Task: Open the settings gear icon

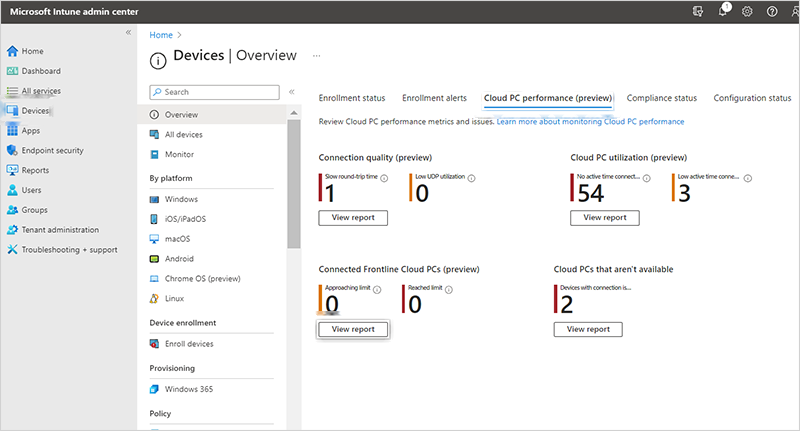Action: tap(747, 11)
